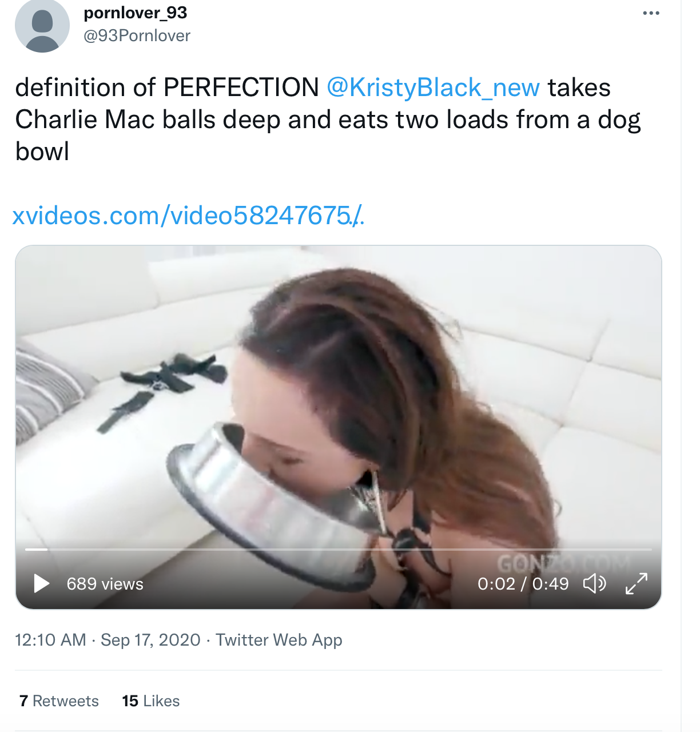Screen dimensions: 700x732
Task: Mute the video with speaker icon
Action: pyautogui.click(x=594, y=584)
